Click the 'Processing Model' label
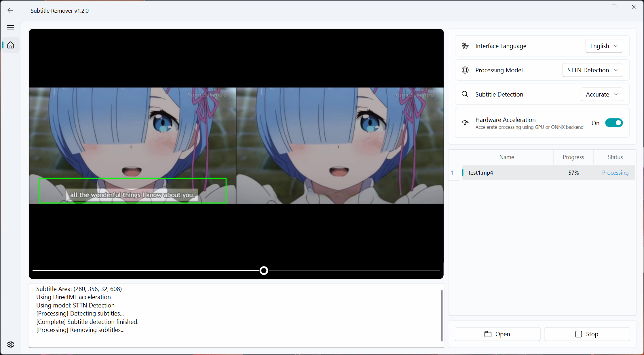The width and height of the screenshot is (644, 355). (x=499, y=70)
